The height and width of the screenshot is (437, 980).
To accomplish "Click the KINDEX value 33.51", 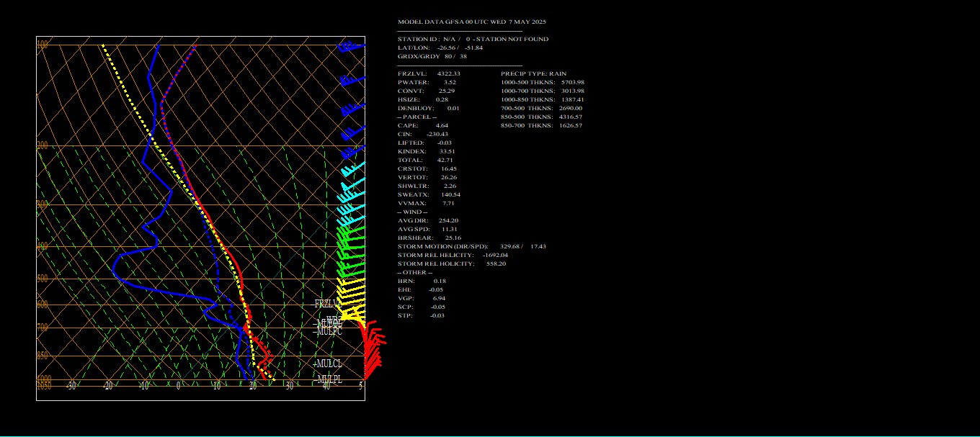I will click(x=447, y=151).
